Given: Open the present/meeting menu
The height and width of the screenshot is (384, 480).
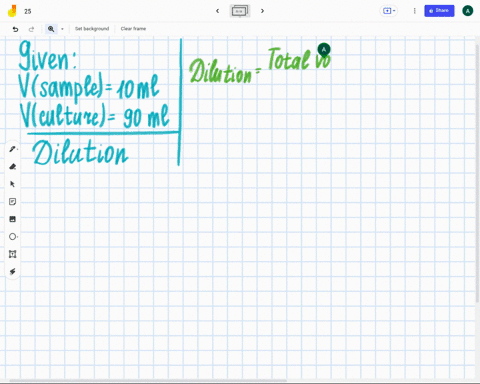Looking at the screenshot, I should click(389, 11).
